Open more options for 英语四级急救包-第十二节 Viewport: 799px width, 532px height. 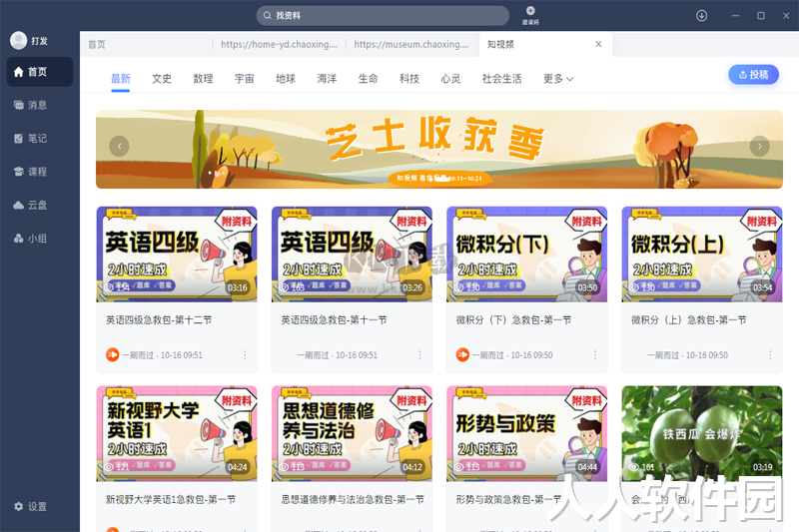pos(245,355)
